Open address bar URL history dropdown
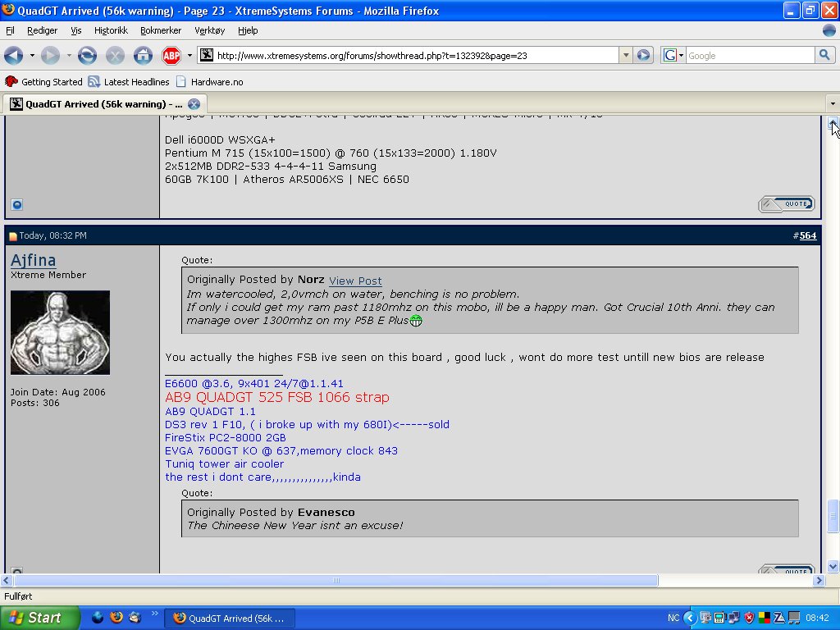 coord(625,55)
